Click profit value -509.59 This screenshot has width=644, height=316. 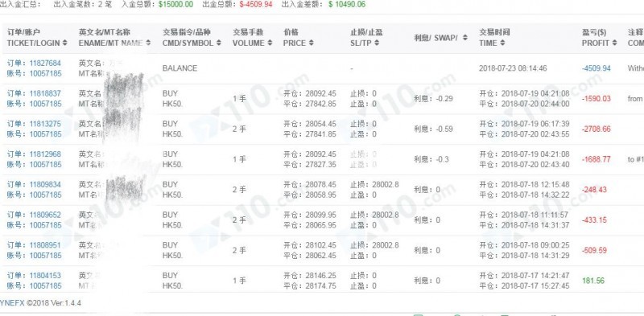594,251
